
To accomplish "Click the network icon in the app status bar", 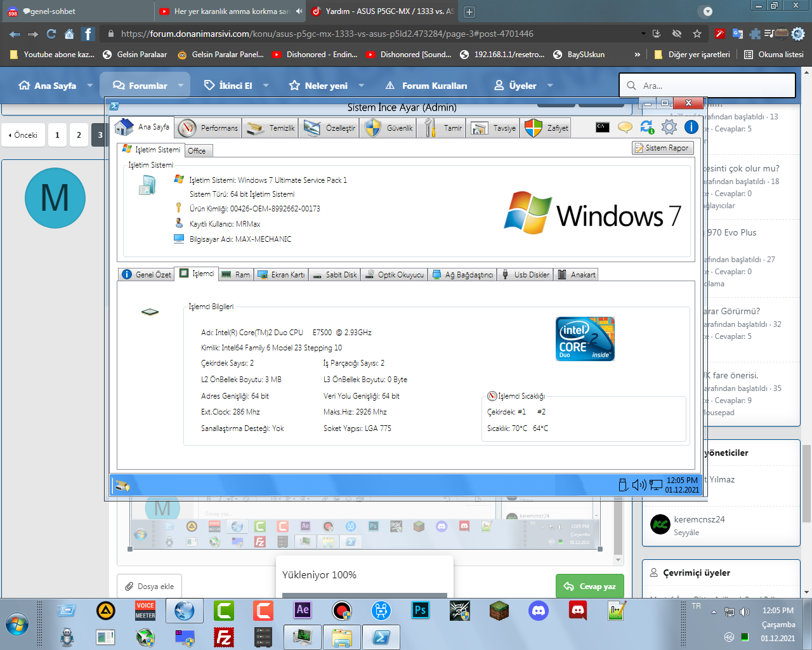I will click(x=656, y=486).
